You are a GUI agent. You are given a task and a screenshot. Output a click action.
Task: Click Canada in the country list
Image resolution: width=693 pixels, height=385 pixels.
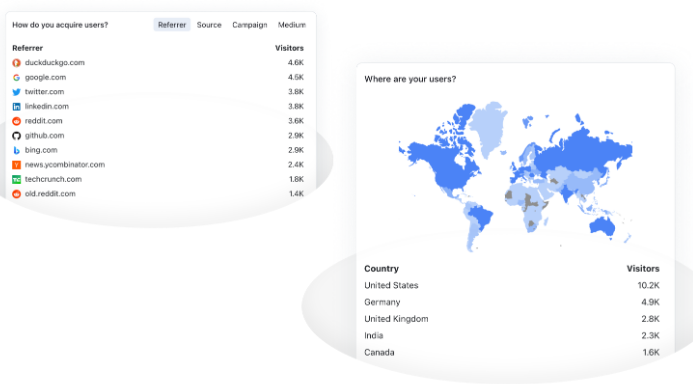click(x=379, y=353)
